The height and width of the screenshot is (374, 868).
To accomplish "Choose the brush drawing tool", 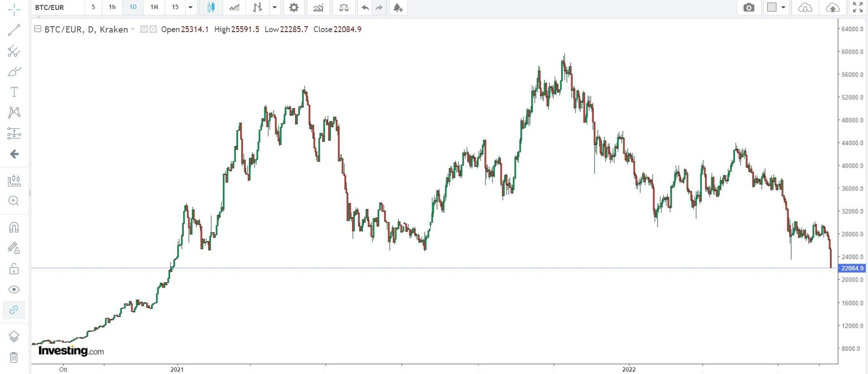I will pyautogui.click(x=14, y=71).
